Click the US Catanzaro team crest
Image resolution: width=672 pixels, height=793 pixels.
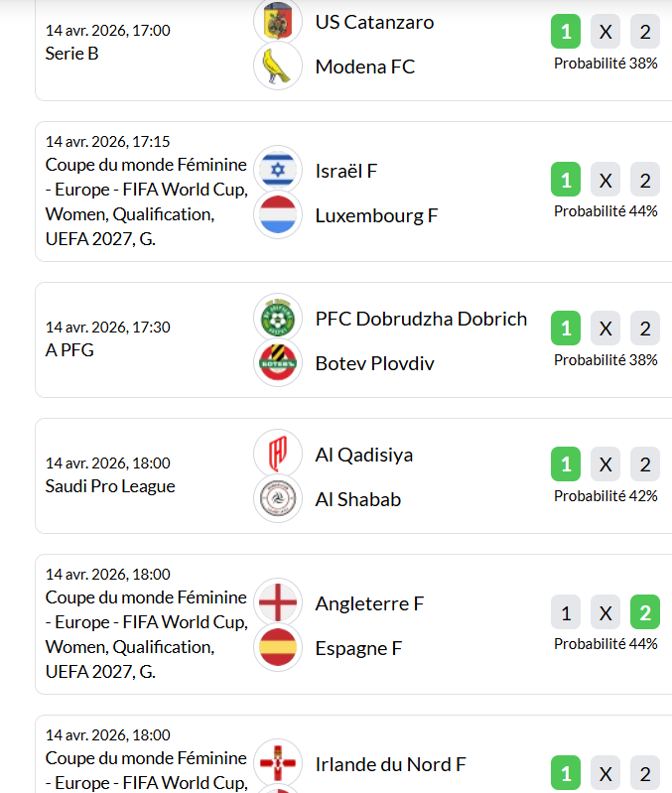(x=278, y=20)
